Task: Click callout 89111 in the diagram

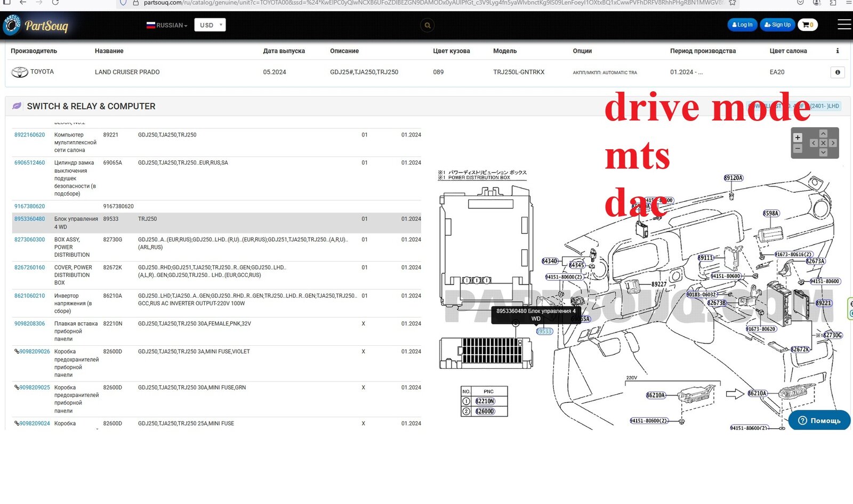Action: point(705,258)
